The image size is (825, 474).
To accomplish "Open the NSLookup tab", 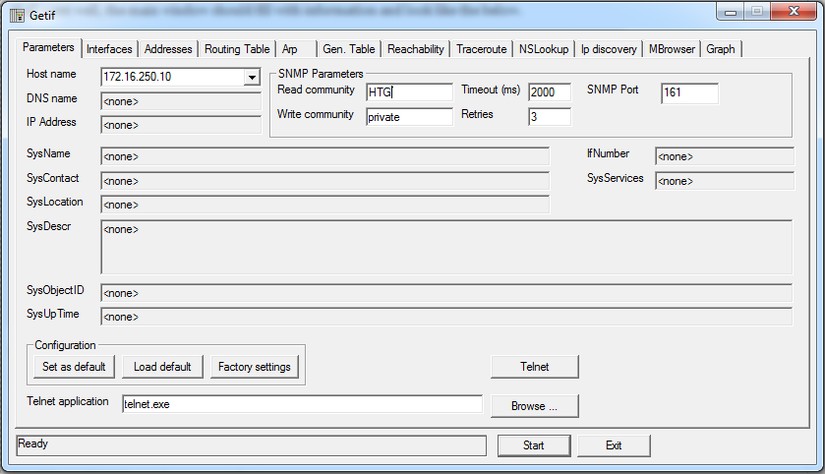I will tap(544, 49).
